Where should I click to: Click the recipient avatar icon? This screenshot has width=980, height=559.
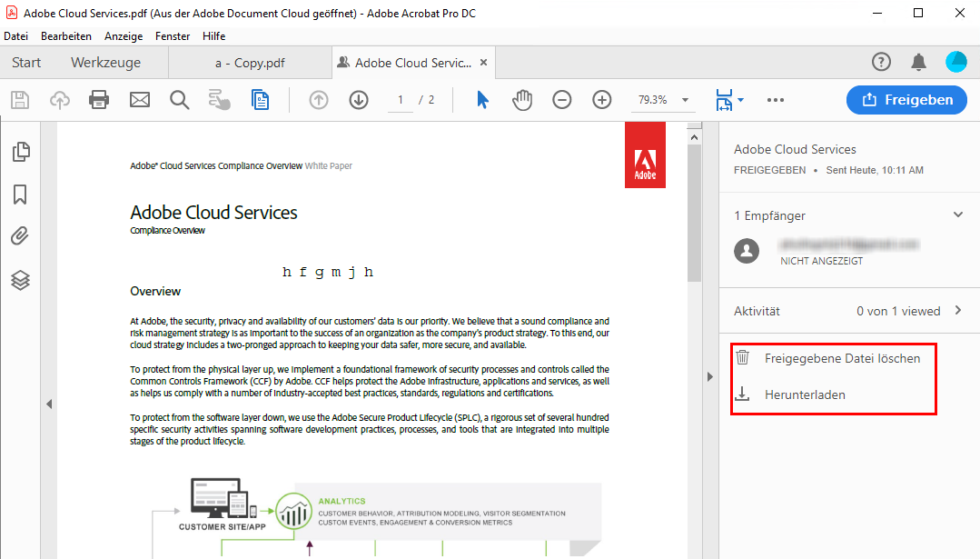point(747,252)
